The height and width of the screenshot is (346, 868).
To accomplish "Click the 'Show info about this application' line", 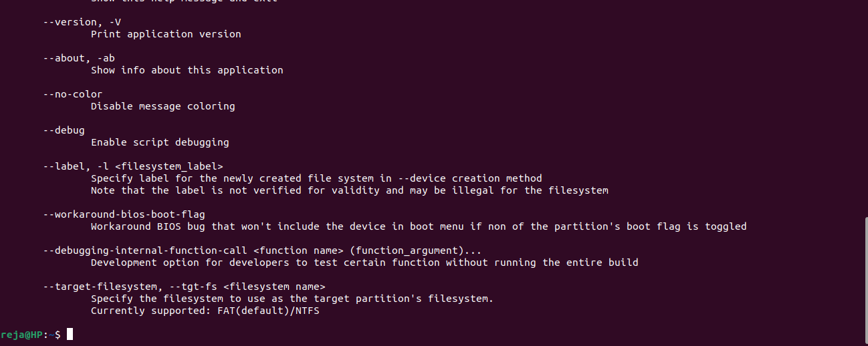I will point(187,70).
